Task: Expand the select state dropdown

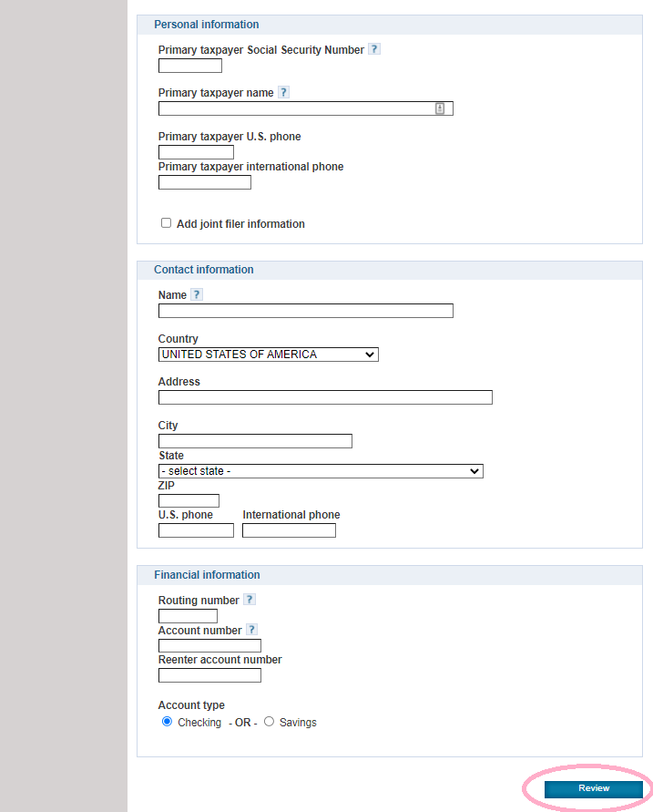Action: (x=321, y=471)
